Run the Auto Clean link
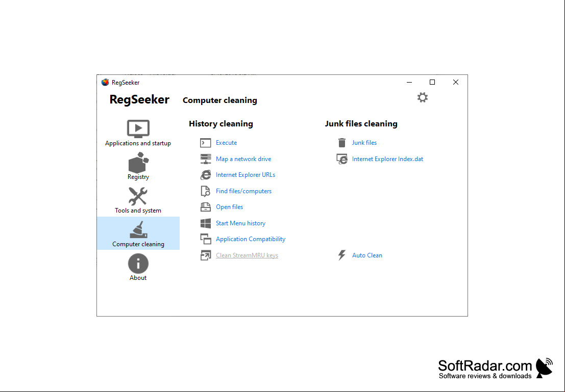 click(367, 255)
